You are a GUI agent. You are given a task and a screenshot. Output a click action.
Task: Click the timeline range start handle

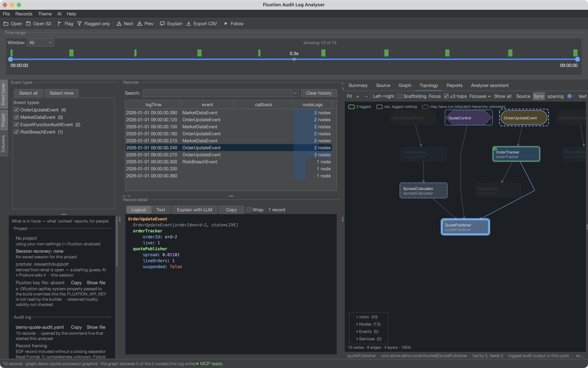pos(10,59)
